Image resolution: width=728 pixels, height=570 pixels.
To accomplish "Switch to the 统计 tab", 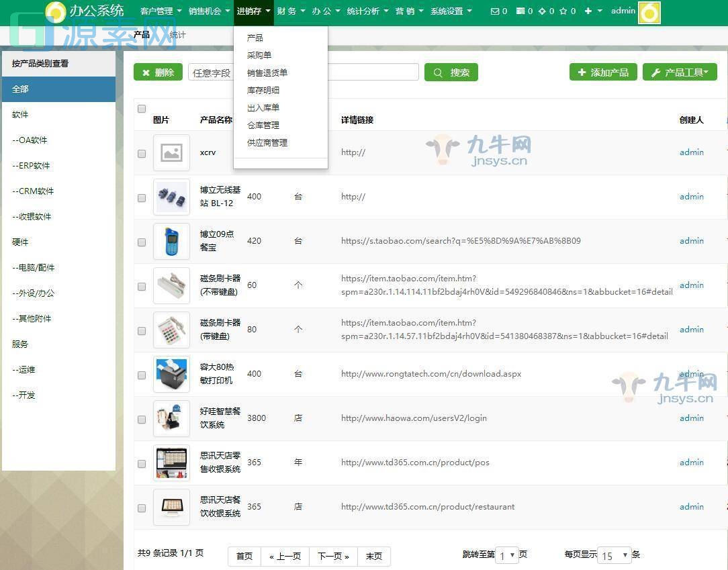I will [x=177, y=34].
